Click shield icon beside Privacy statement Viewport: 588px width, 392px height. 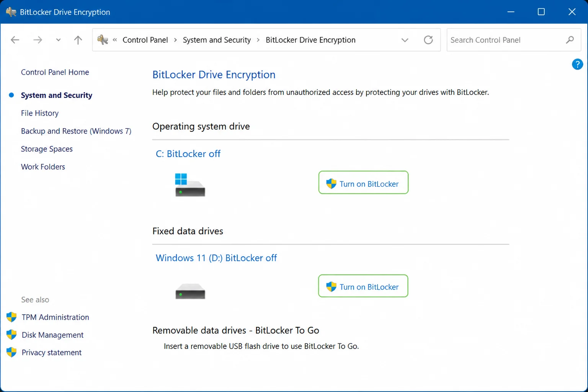pos(11,352)
